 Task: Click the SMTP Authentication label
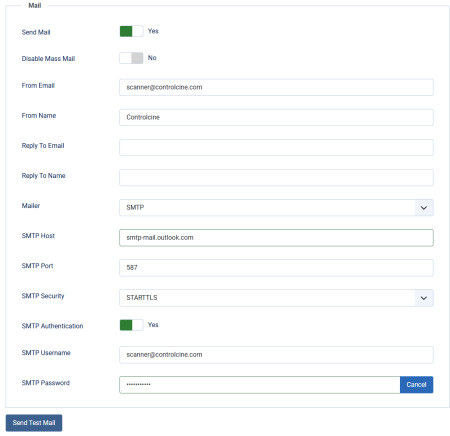pyautogui.click(x=52, y=326)
